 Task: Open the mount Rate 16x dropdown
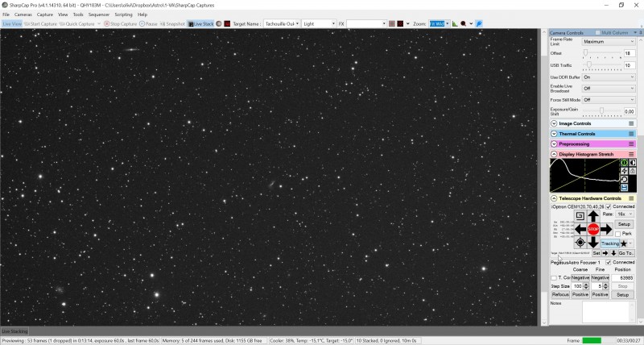[x=625, y=214]
